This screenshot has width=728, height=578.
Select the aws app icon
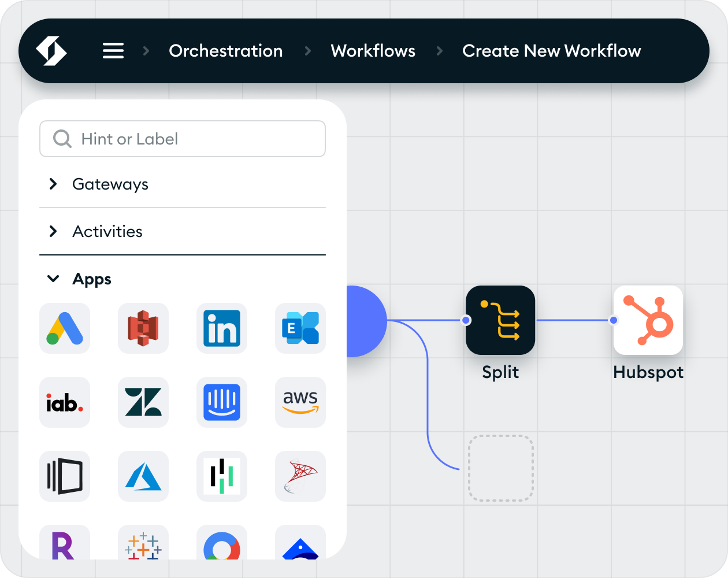click(300, 402)
